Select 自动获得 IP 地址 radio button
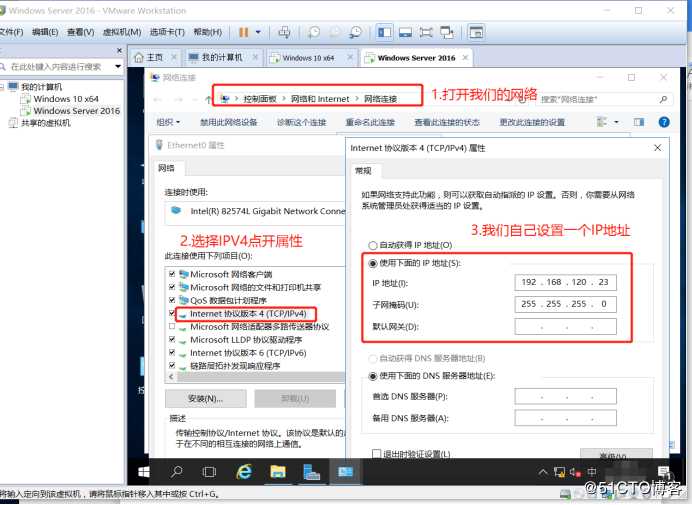 tap(373, 245)
